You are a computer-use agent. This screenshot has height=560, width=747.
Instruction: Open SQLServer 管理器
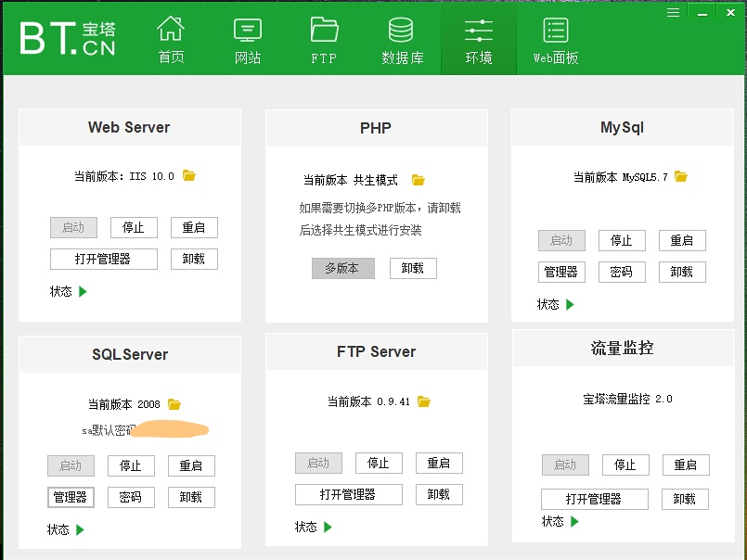[x=71, y=497]
